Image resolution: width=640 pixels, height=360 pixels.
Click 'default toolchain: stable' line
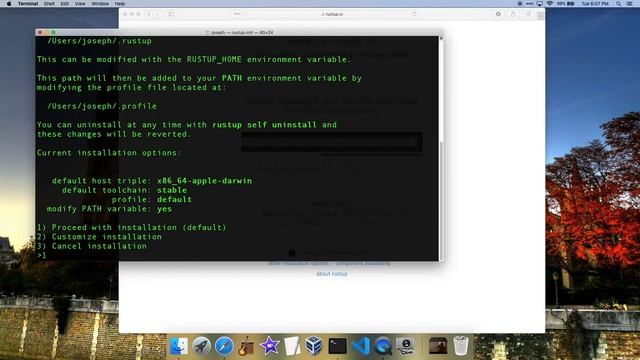coord(124,190)
